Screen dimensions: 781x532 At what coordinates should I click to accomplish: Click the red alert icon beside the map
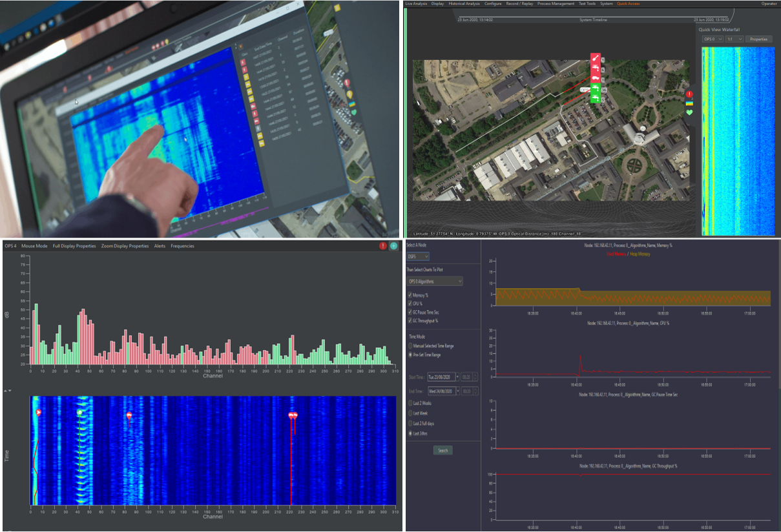pyautogui.click(x=689, y=94)
